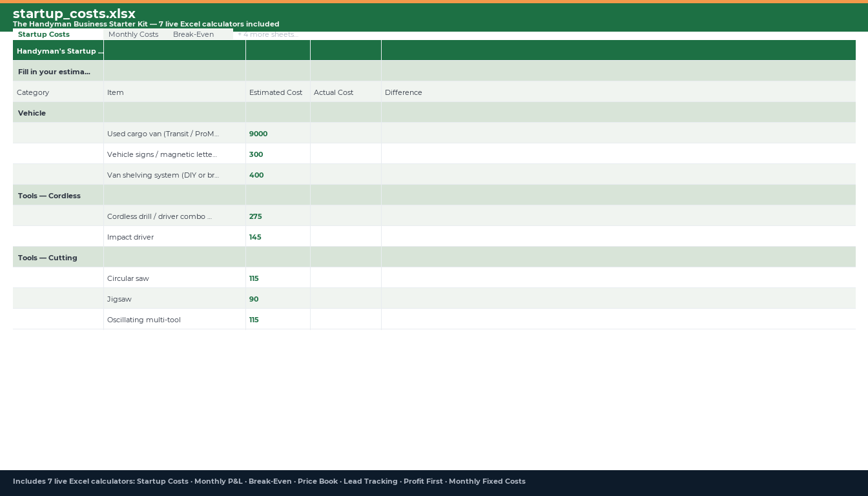Select the startup_costs.xlsx file title
This screenshot has height=496, width=868.
click(x=74, y=14)
